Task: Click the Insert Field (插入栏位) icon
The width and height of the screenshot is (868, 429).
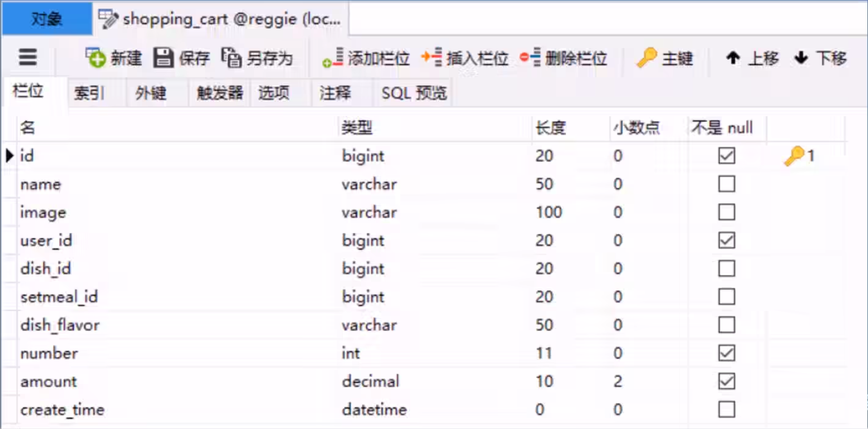Action: [x=432, y=57]
